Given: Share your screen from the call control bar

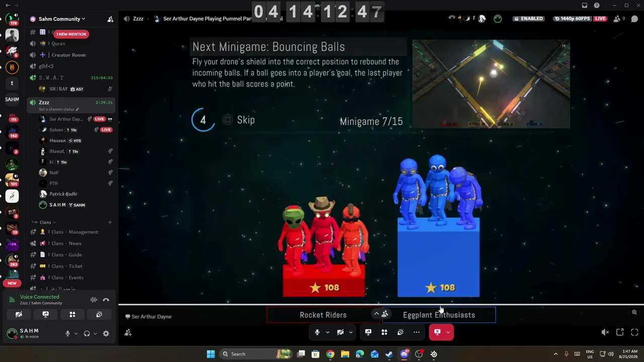Looking at the screenshot, I should (368, 332).
